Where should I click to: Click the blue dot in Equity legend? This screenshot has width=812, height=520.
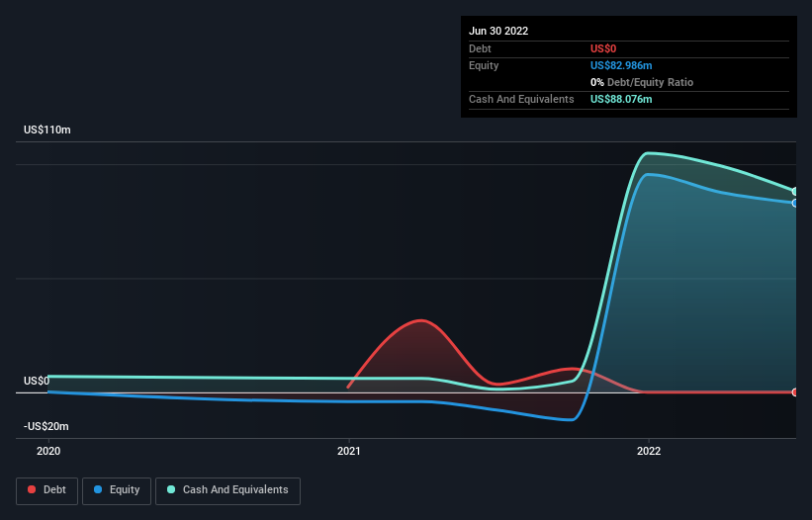pyautogui.click(x=98, y=489)
